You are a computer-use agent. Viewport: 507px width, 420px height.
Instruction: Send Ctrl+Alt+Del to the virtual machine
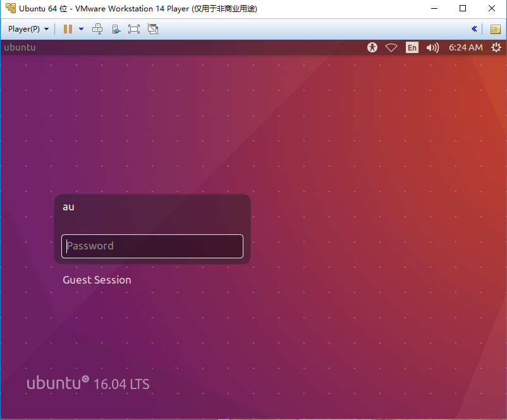click(x=97, y=29)
